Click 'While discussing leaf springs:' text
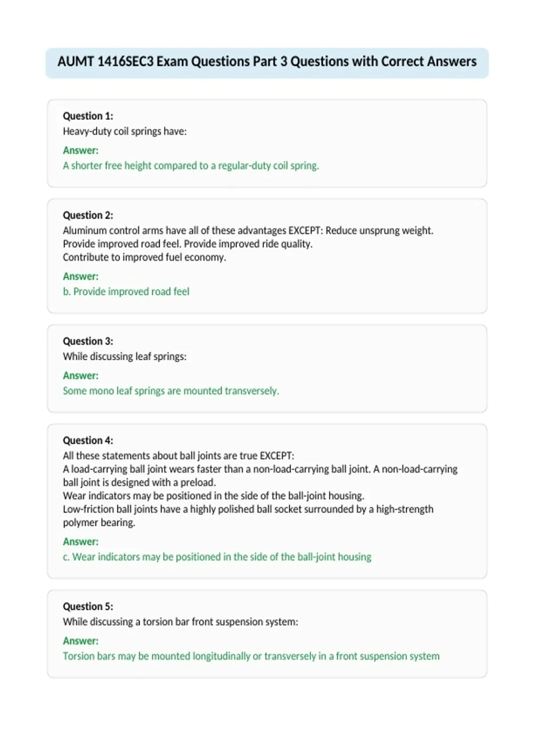Viewport: 534px width, 756px height. pyautogui.click(x=125, y=357)
